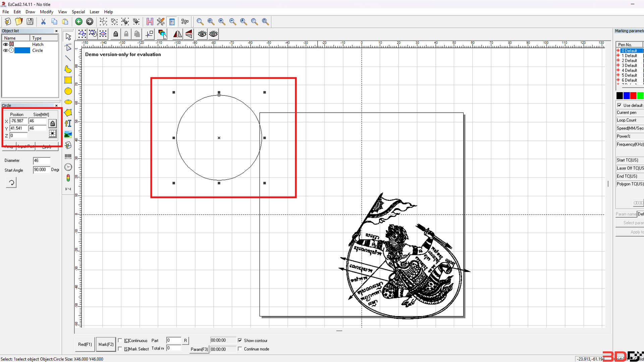This screenshot has width=644, height=362.
Task: Pick the polygon drawing tool
Action: [x=68, y=113]
